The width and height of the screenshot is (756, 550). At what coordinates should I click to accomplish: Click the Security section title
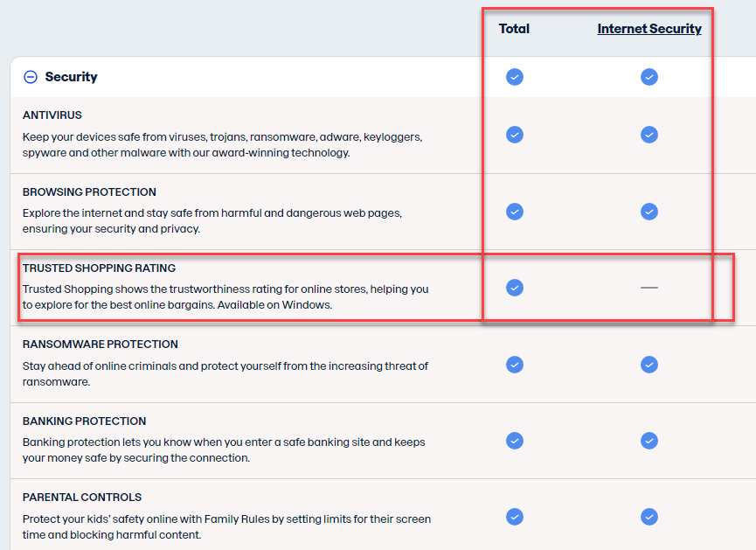[x=71, y=77]
